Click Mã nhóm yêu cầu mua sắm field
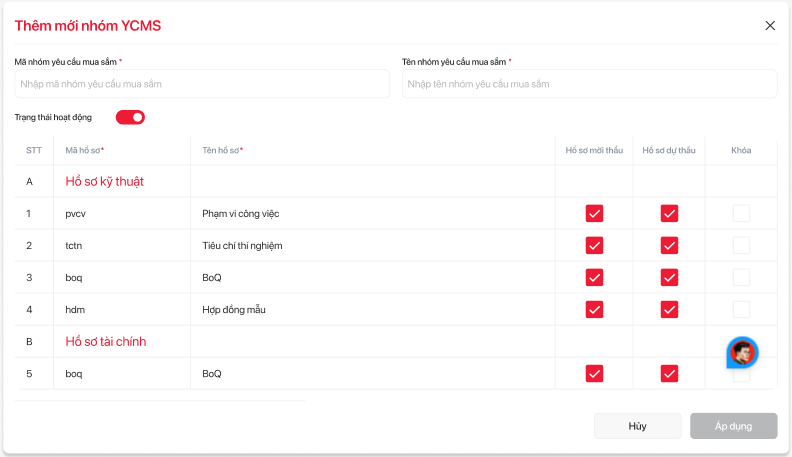The height and width of the screenshot is (457, 792). click(x=202, y=84)
